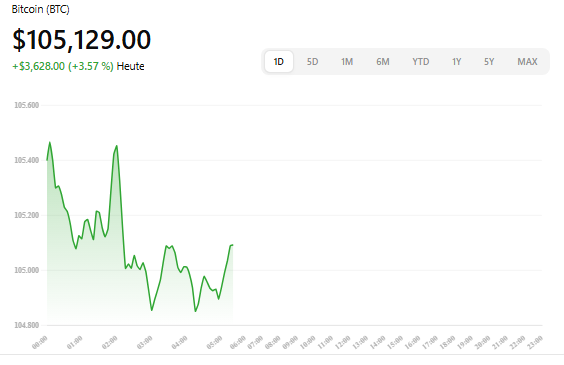
Task: Switch chart to 1M range
Action: coord(347,61)
